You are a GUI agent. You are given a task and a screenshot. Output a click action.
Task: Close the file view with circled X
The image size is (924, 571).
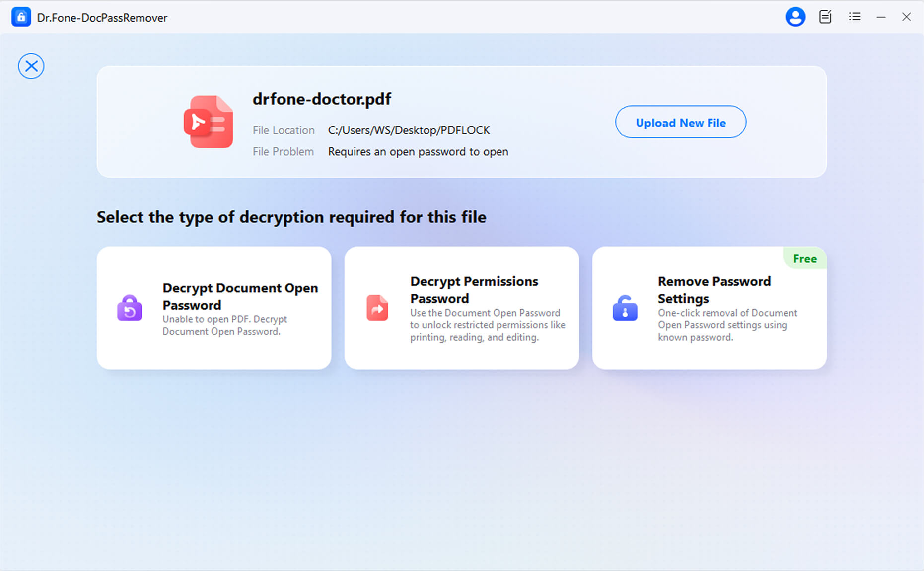pyautogui.click(x=31, y=66)
